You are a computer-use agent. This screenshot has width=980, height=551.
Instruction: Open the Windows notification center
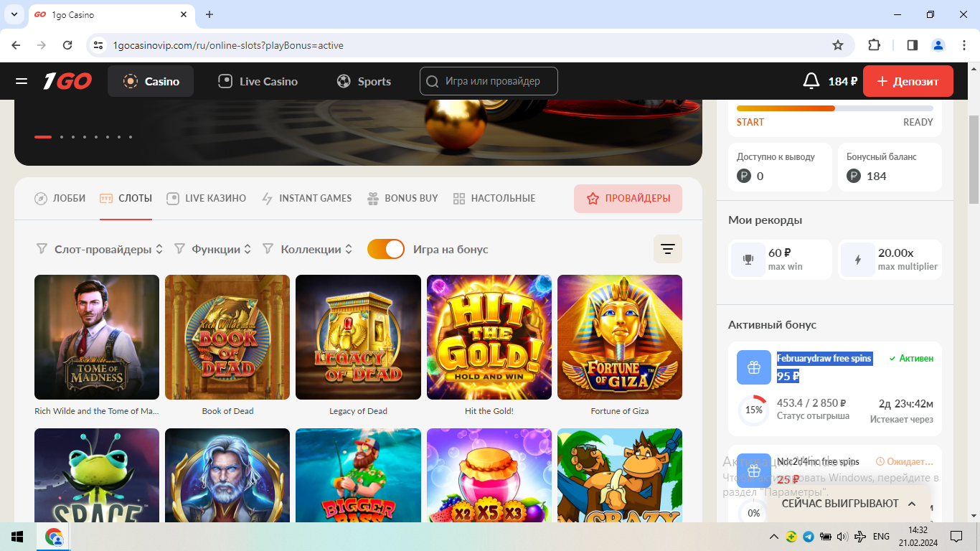[956, 537]
